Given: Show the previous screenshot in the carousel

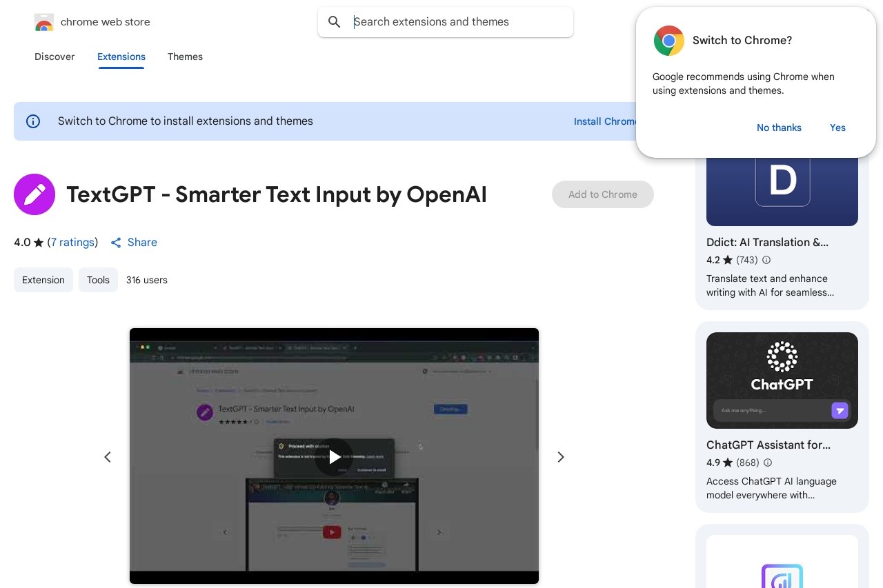Looking at the screenshot, I should pyautogui.click(x=108, y=457).
